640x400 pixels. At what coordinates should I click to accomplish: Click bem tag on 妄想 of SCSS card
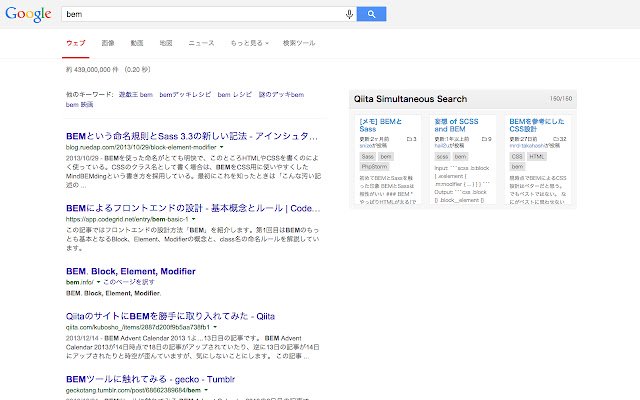click(460, 157)
